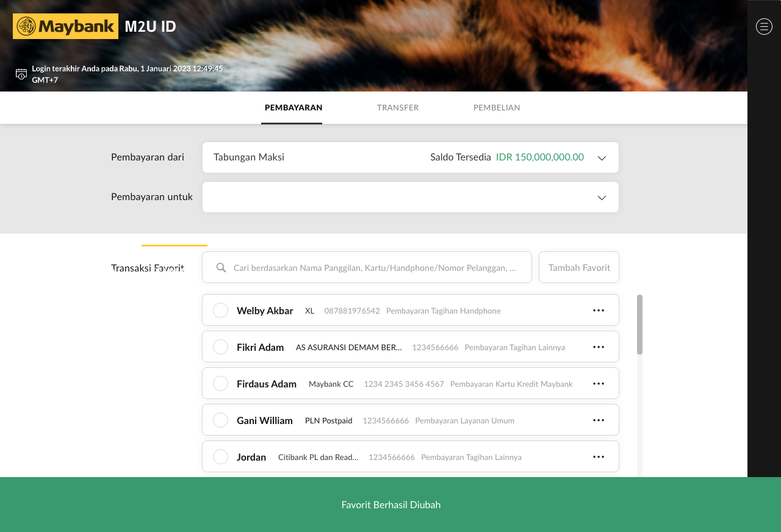Select the Welby Akbar radio button

(220, 311)
